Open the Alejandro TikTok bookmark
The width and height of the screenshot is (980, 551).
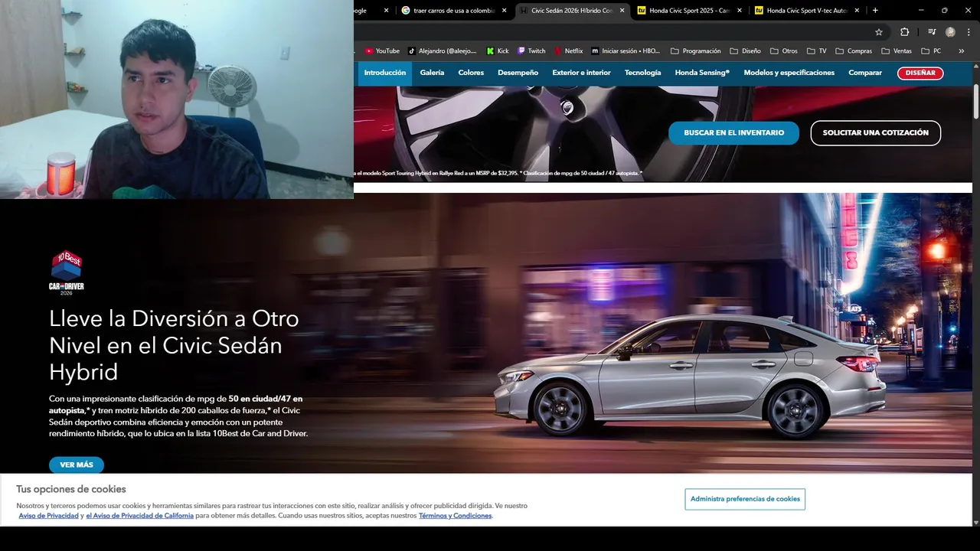pos(442,51)
